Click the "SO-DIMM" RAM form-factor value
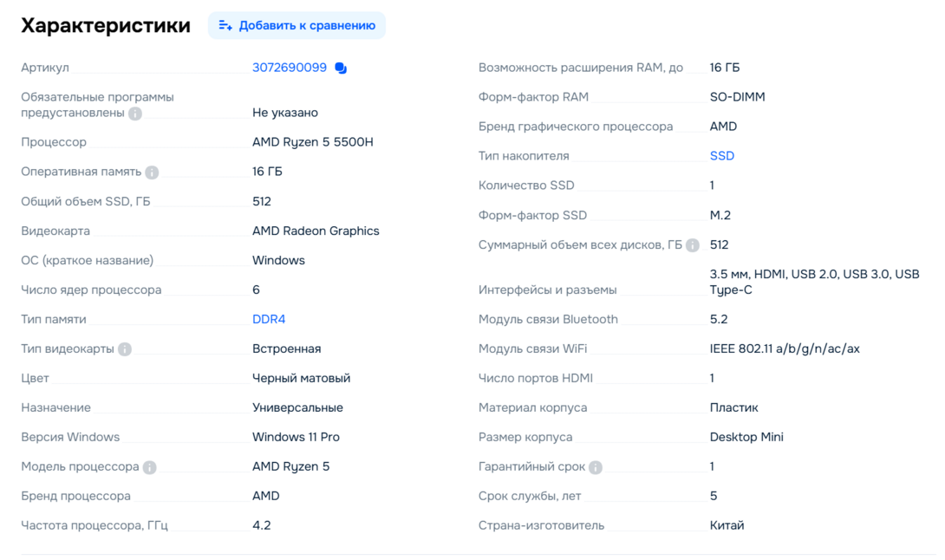Viewport: 945px width, 560px height. click(738, 97)
